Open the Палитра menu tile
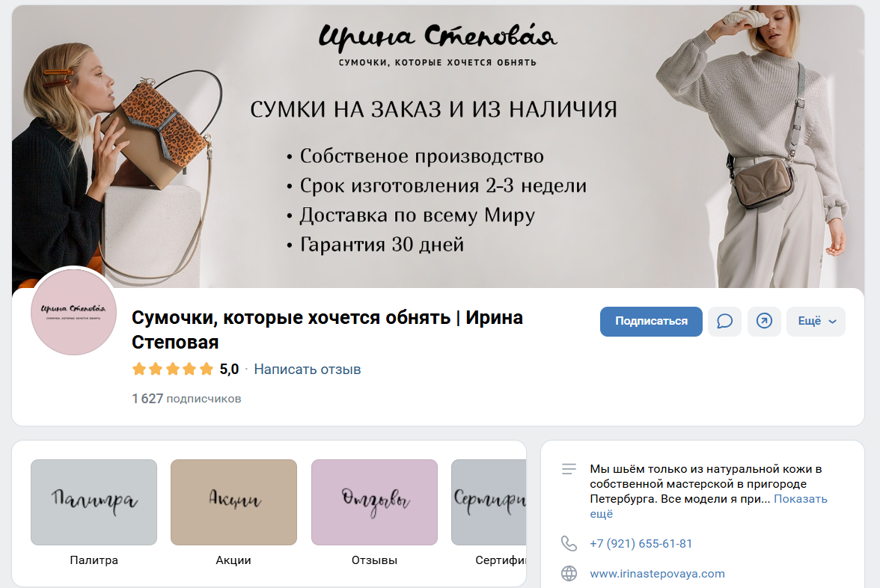 click(x=94, y=502)
